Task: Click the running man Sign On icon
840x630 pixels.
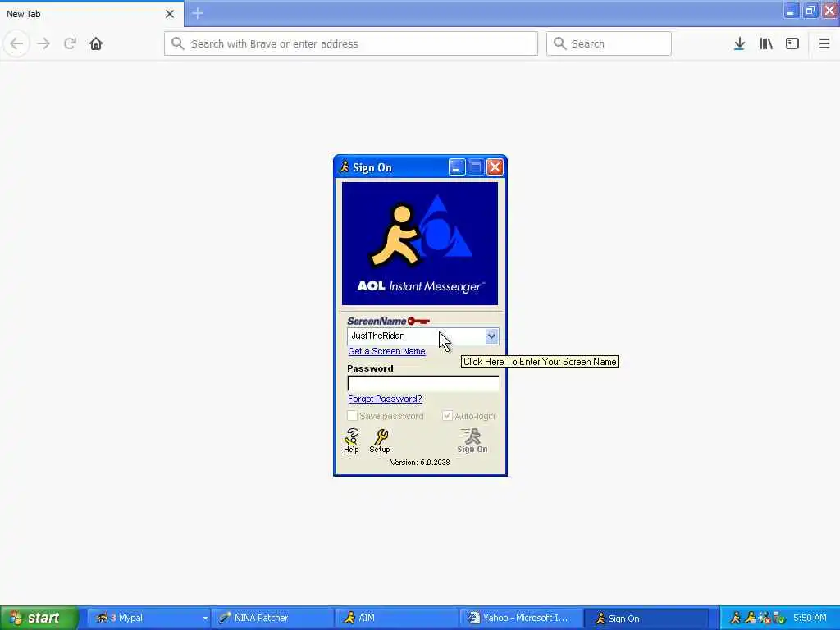Action: pyautogui.click(x=472, y=441)
